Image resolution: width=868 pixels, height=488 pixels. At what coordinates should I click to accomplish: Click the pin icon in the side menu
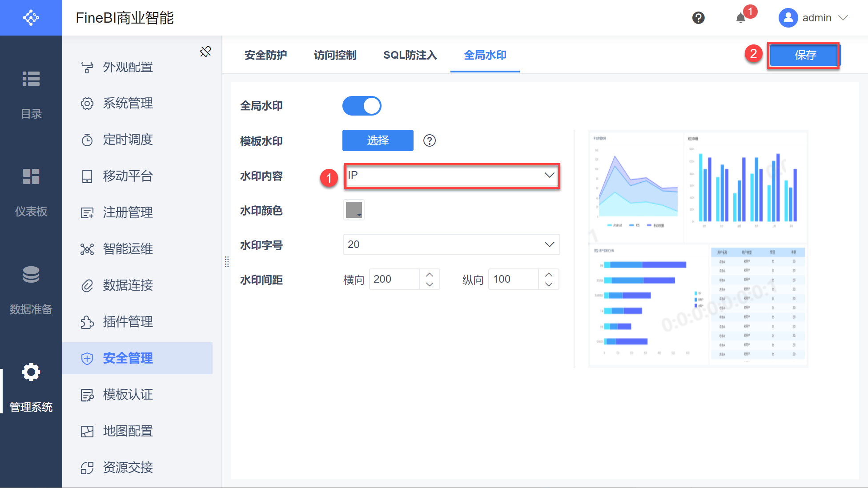pos(205,52)
